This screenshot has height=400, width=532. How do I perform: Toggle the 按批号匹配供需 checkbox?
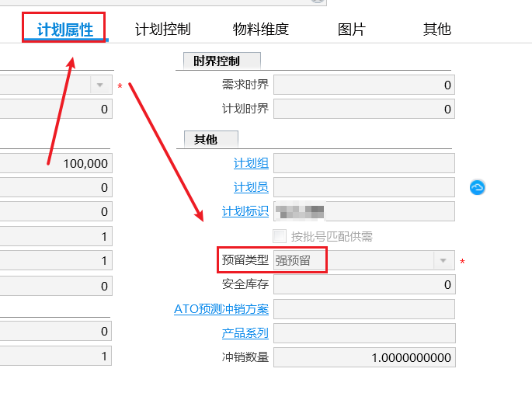[x=280, y=236]
